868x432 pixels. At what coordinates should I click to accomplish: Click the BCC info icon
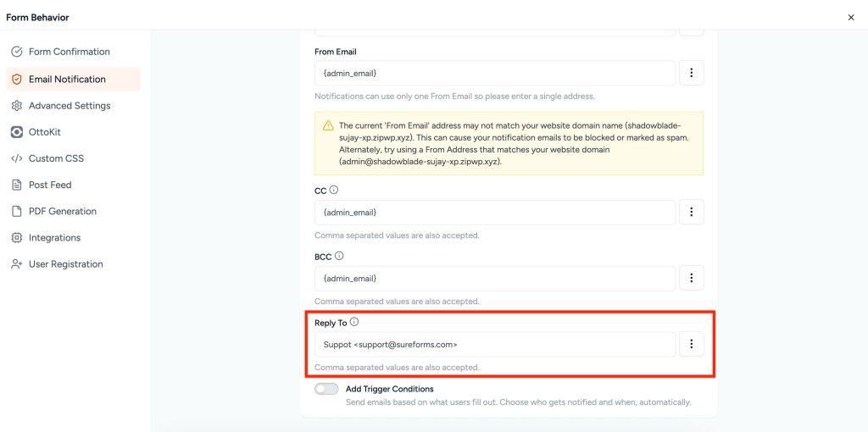click(339, 256)
